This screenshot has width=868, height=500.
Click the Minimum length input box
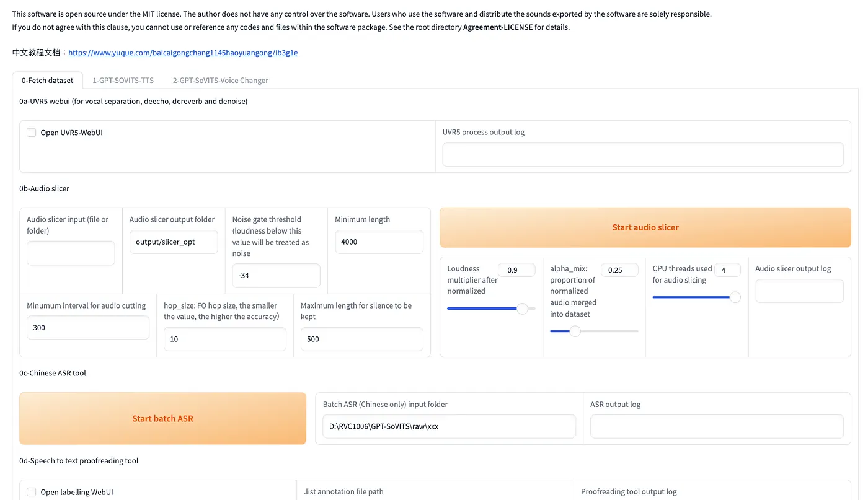coord(379,242)
